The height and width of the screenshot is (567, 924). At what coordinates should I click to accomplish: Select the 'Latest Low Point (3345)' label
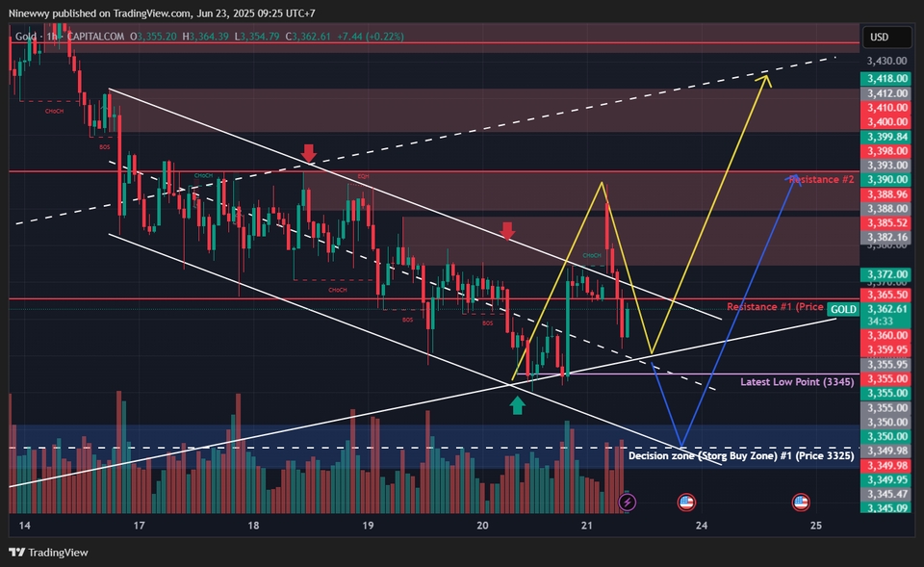pyautogui.click(x=798, y=382)
